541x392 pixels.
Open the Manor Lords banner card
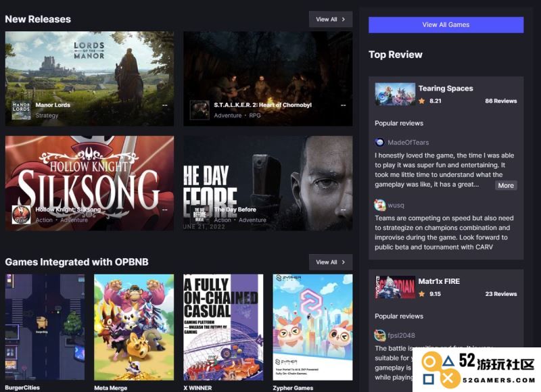tap(90, 78)
